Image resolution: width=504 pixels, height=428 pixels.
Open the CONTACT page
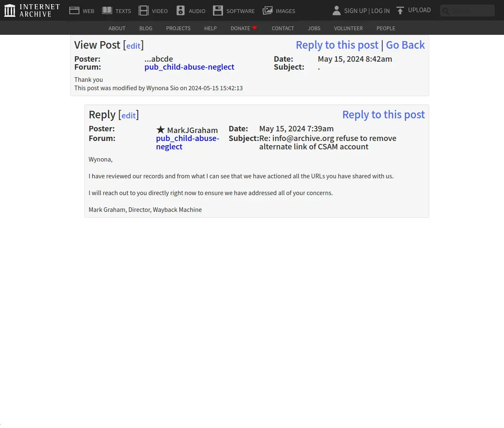(x=283, y=28)
